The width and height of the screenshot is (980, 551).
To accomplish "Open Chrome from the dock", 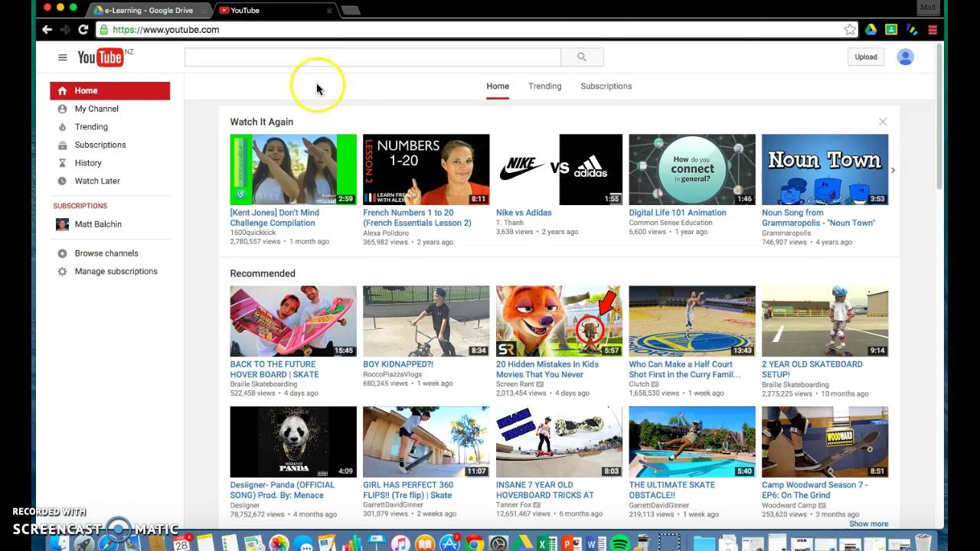I will 475,543.
